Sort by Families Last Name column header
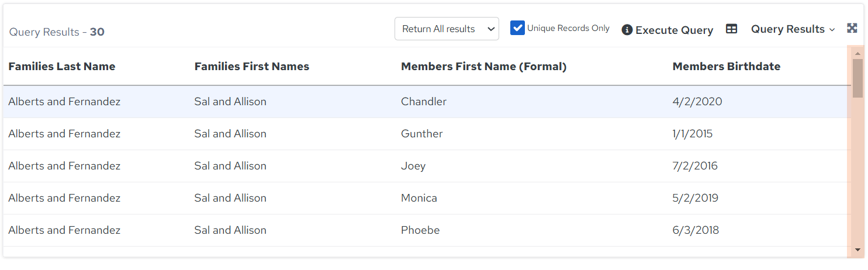This screenshot has height=270, width=868. [x=62, y=67]
